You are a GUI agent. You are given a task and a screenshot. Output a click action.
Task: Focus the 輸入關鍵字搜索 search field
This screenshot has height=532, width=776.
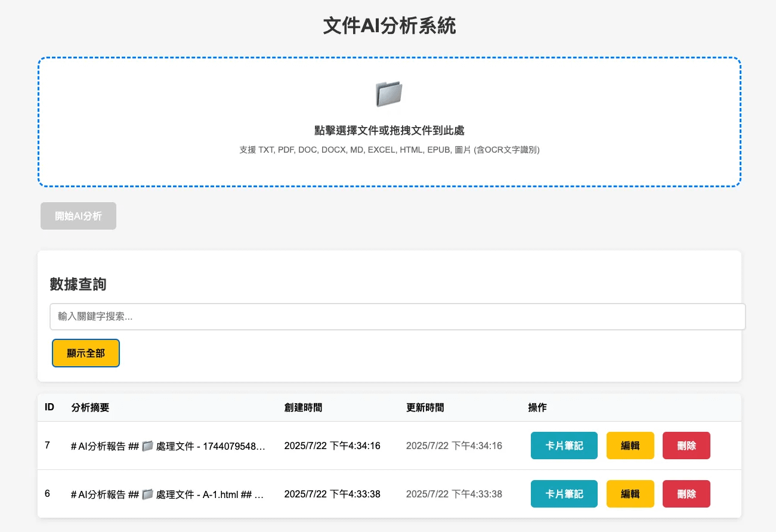coord(397,317)
